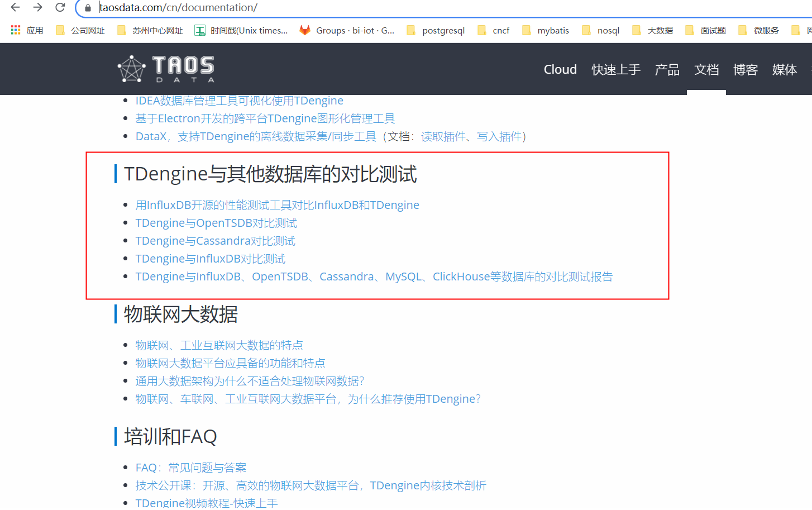Image resolution: width=812 pixels, height=510 pixels.
Task: Click the Groups·bi-iot bookmark favicon
Action: (305, 30)
